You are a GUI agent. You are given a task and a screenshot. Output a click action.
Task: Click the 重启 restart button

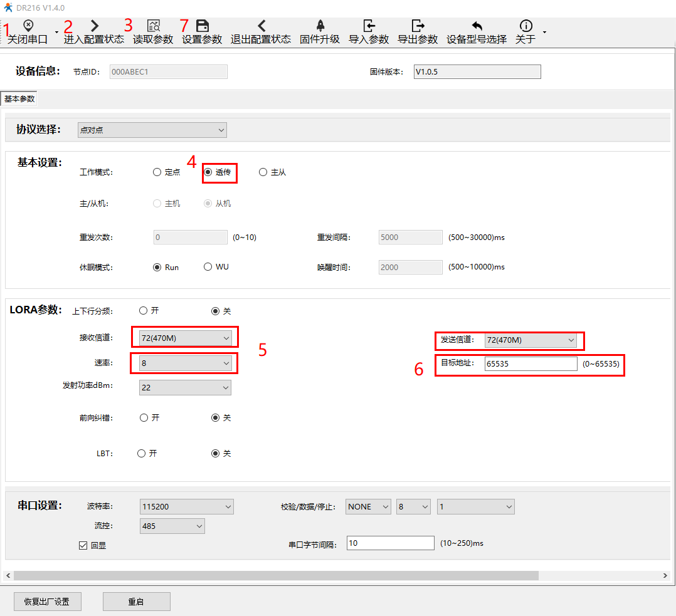coord(136,602)
